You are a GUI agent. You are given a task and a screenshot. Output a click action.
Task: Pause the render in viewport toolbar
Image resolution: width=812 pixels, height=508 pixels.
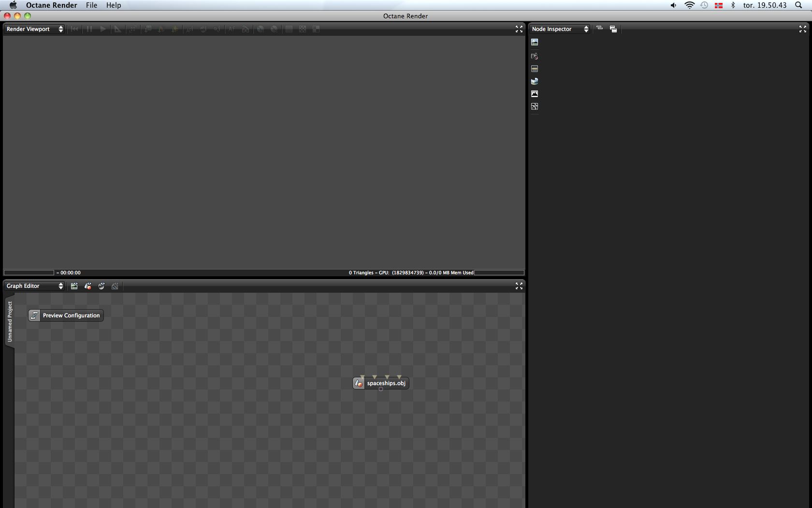89,29
